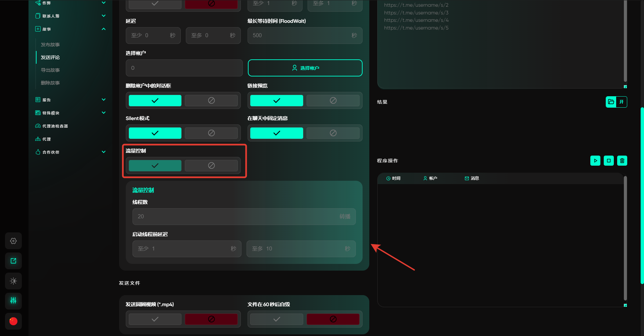Click the 选择帐户 button
The height and width of the screenshot is (336, 644).
[x=305, y=68]
